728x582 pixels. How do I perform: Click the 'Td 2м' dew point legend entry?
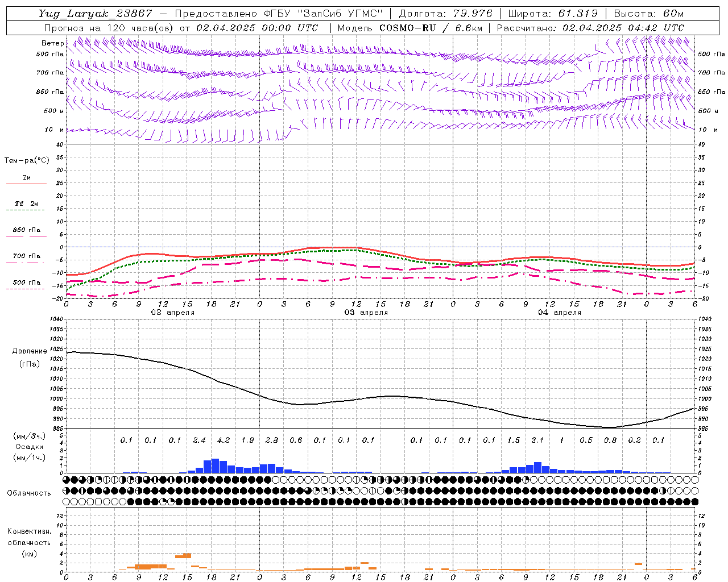point(26,203)
